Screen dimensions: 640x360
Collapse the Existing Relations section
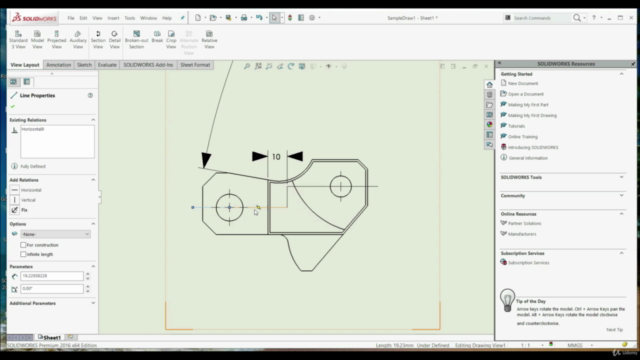(x=93, y=120)
